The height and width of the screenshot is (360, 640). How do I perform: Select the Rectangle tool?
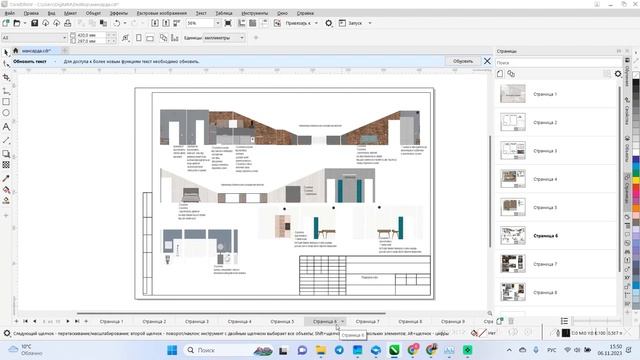(x=6, y=102)
